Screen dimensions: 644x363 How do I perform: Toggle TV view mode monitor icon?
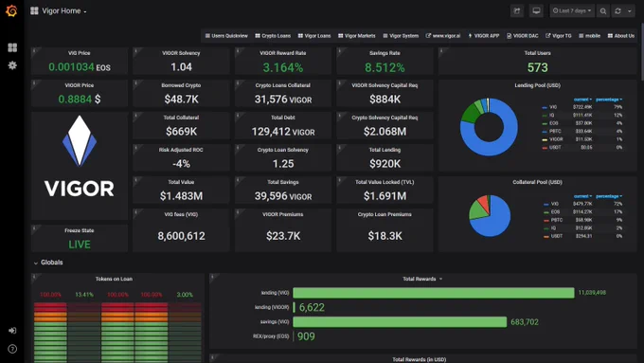point(536,11)
